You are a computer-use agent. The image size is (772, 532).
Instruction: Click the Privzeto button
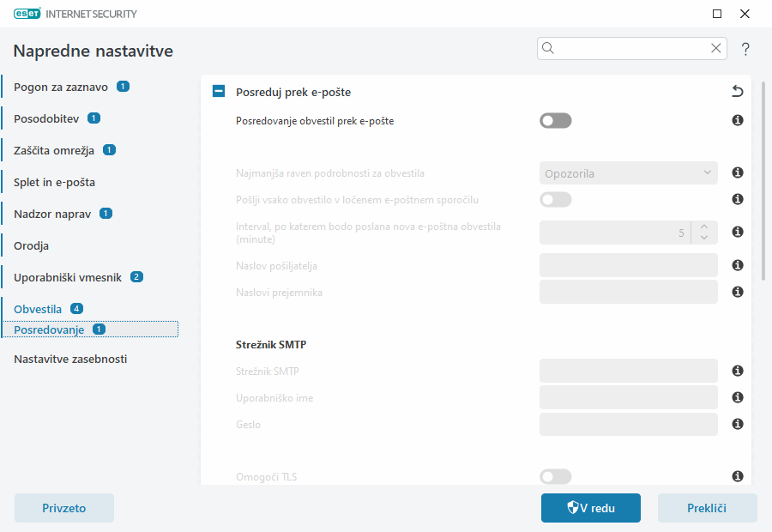64,508
